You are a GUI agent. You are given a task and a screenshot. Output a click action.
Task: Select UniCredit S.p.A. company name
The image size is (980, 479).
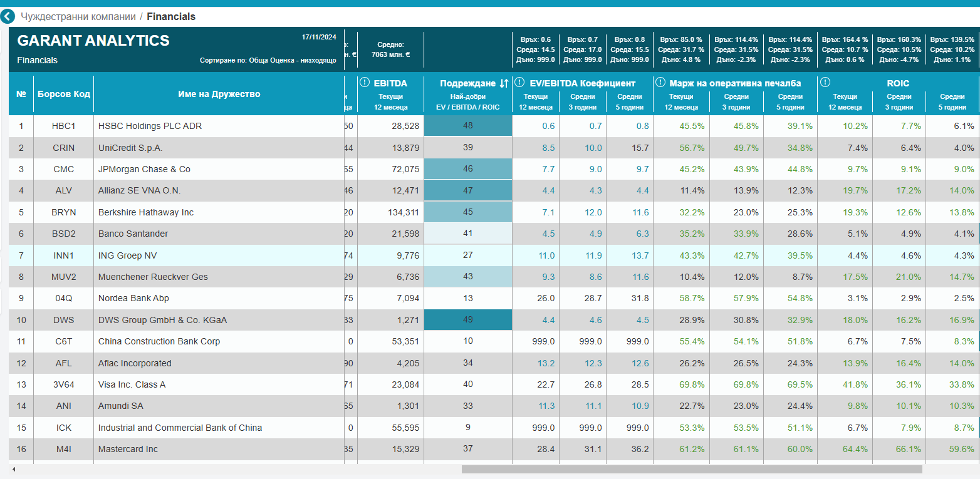pyautogui.click(x=130, y=148)
